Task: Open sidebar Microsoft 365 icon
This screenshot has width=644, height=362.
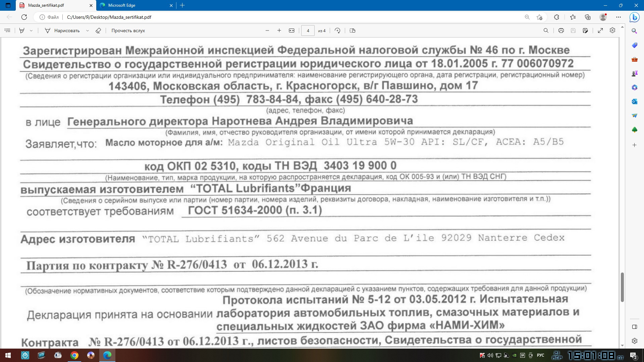Action: 634,87
